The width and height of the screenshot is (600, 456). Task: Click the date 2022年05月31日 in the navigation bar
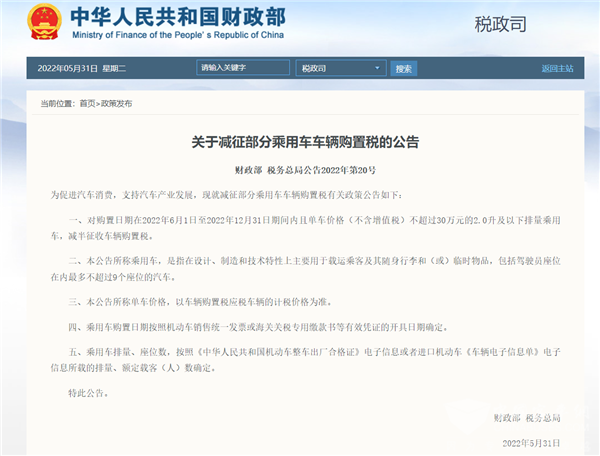click(x=68, y=68)
